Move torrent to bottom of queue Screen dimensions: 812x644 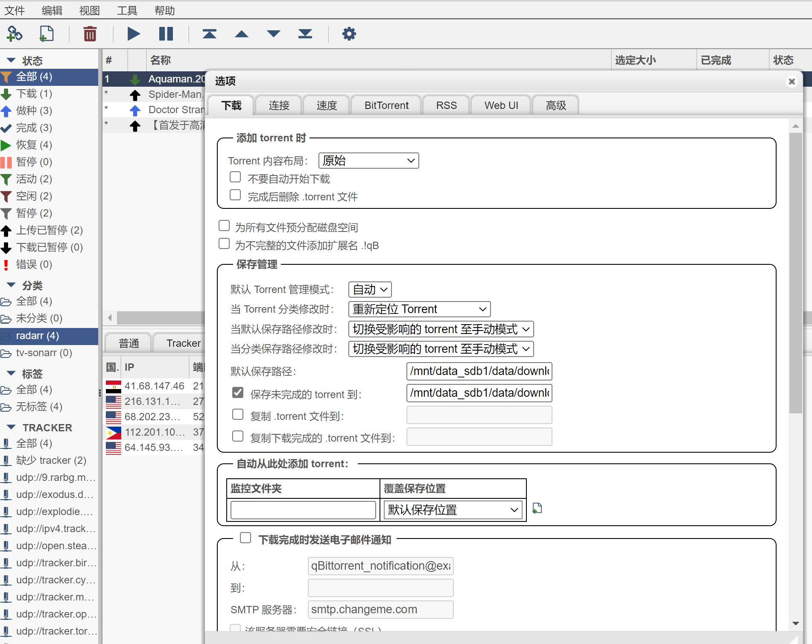[305, 34]
